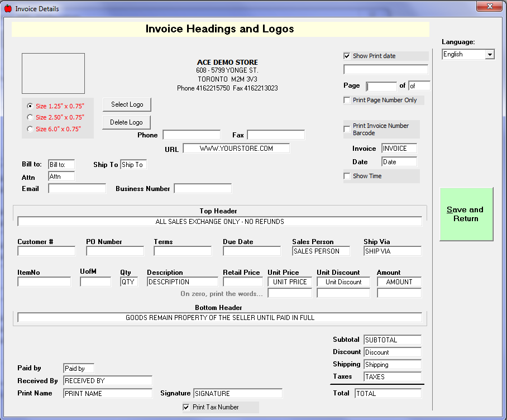Click the Terms input field
507x420 pixels.
[183, 251]
